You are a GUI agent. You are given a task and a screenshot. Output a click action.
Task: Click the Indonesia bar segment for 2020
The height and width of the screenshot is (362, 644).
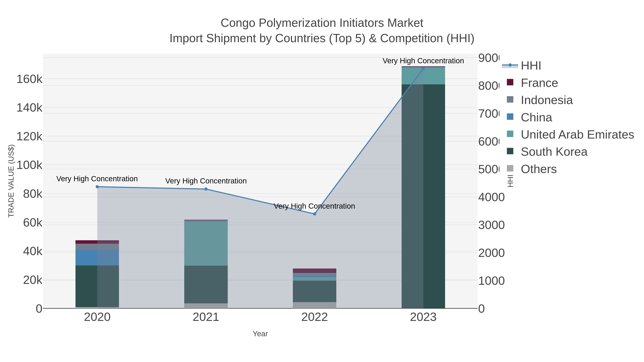tap(97, 247)
